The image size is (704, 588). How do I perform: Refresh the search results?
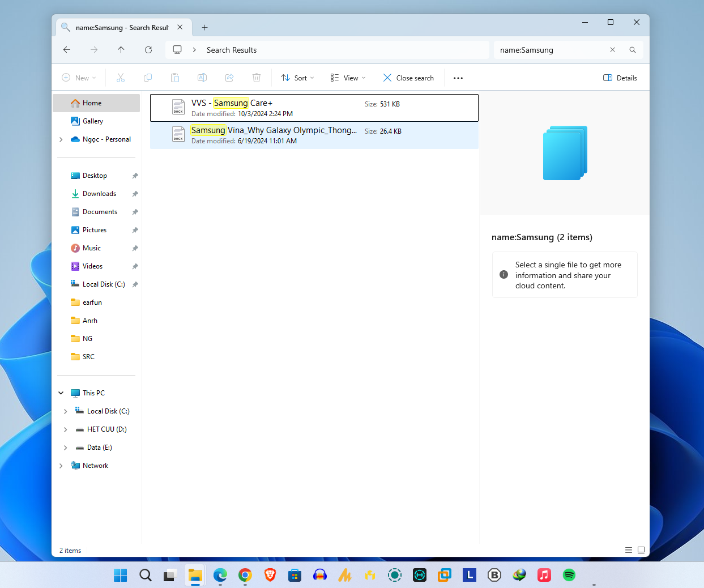tap(148, 50)
